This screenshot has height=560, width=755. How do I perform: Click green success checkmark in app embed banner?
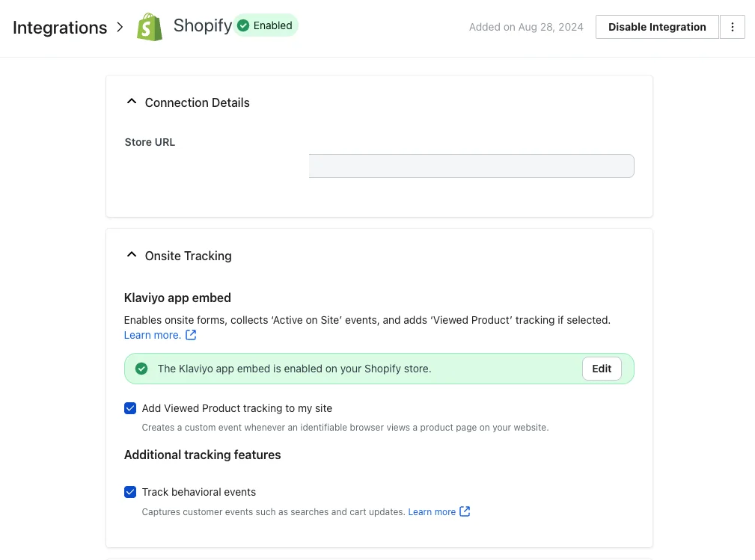[141, 369]
